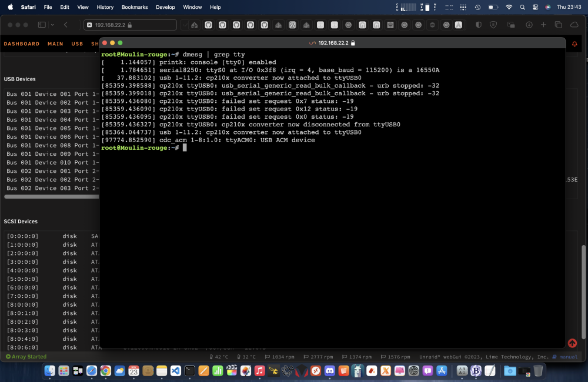Click the Unraid notification bell icon
The height and width of the screenshot is (382, 588).
[574, 44]
